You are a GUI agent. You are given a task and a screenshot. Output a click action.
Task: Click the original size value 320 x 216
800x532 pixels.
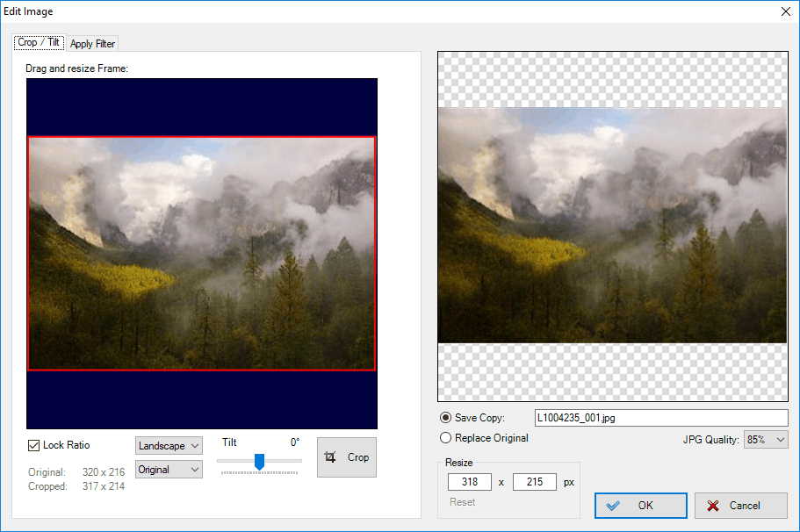(x=104, y=472)
